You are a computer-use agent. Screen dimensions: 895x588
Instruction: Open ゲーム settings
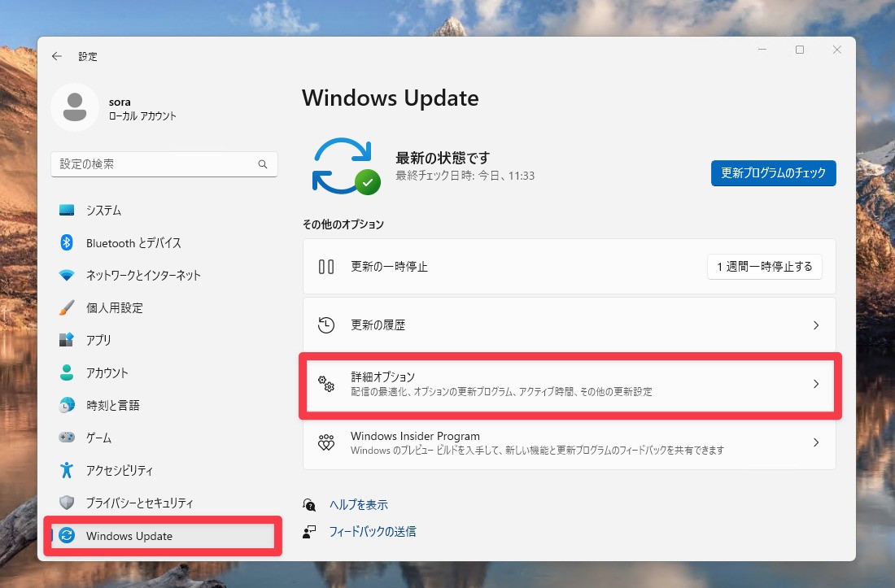[x=164, y=438]
